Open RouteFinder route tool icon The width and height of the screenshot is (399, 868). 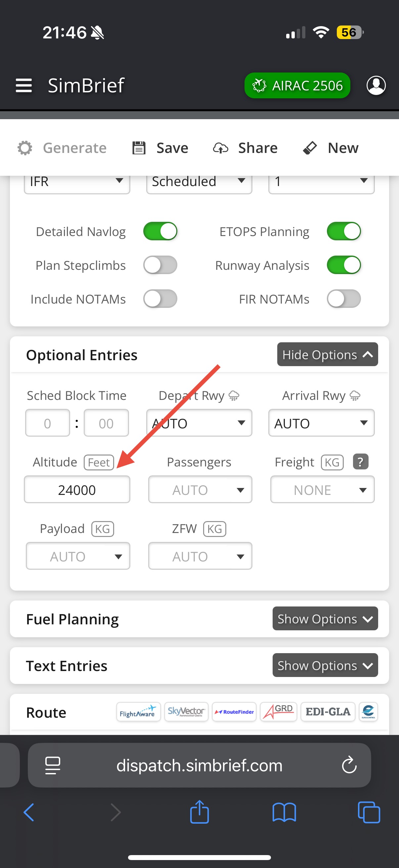(234, 712)
